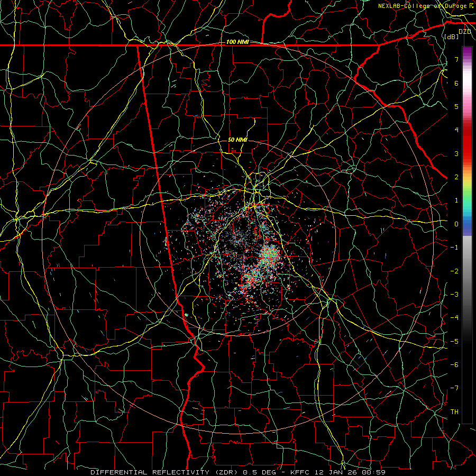Click the "[dB]" units label above scale
This screenshot has height=476, width=476.
(x=452, y=36)
